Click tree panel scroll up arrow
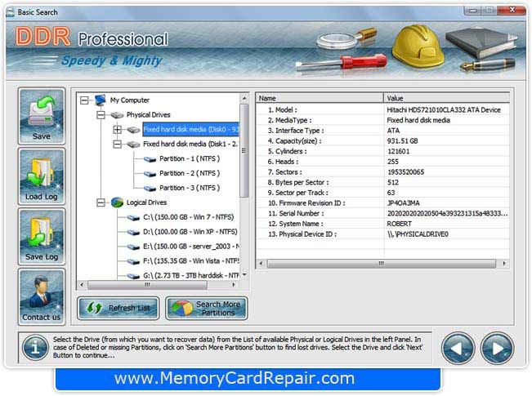Image resolution: width=532 pixels, height=396 pixels. [x=244, y=98]
